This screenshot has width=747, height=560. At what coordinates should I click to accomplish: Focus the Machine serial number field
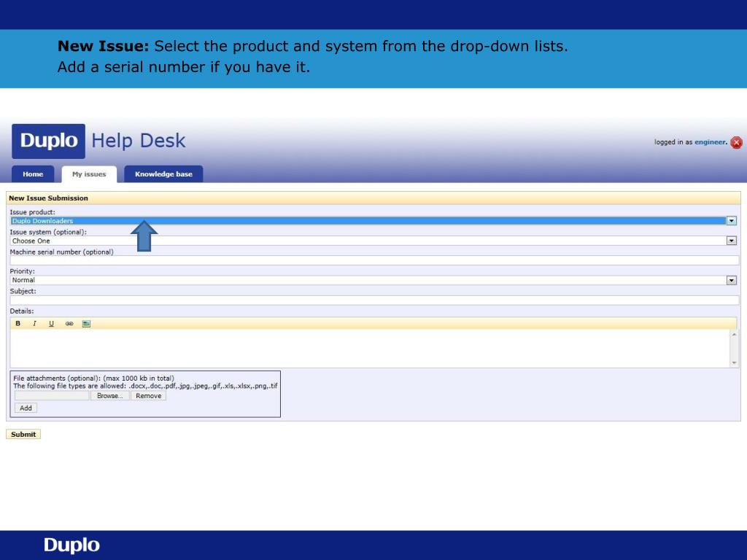(x=374, y=260)
